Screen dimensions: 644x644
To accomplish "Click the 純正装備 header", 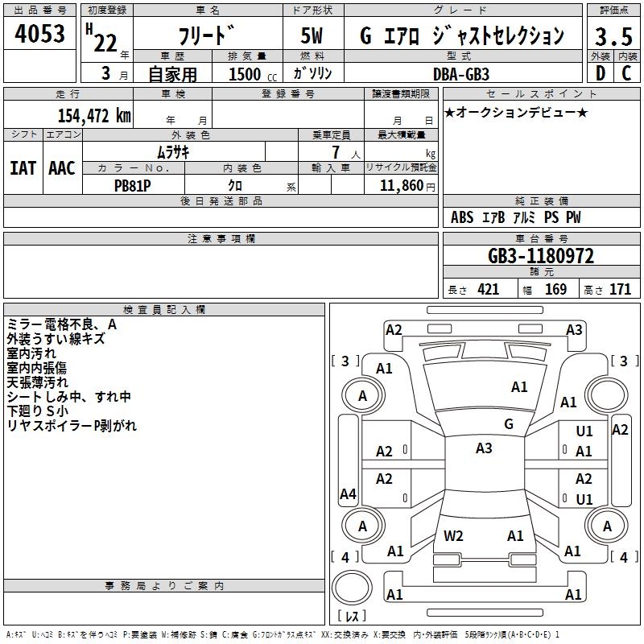I will click(x=542, y=201).
